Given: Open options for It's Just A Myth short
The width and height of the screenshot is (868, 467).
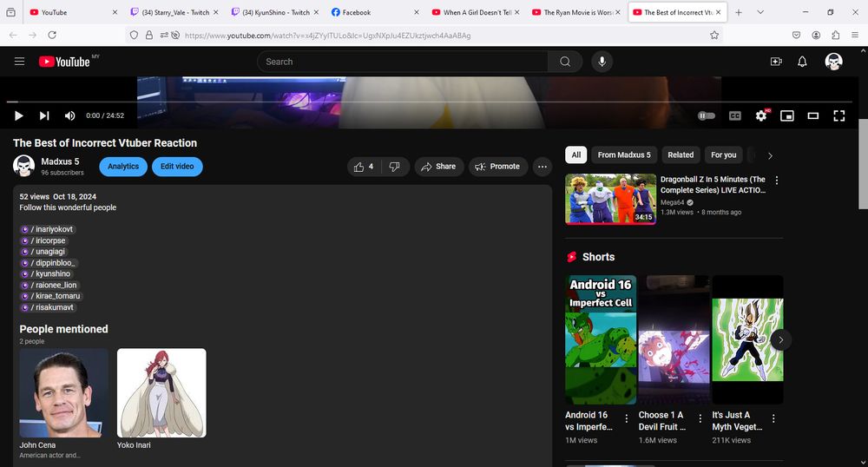Looking at the screenshot, I should (773, 419).
